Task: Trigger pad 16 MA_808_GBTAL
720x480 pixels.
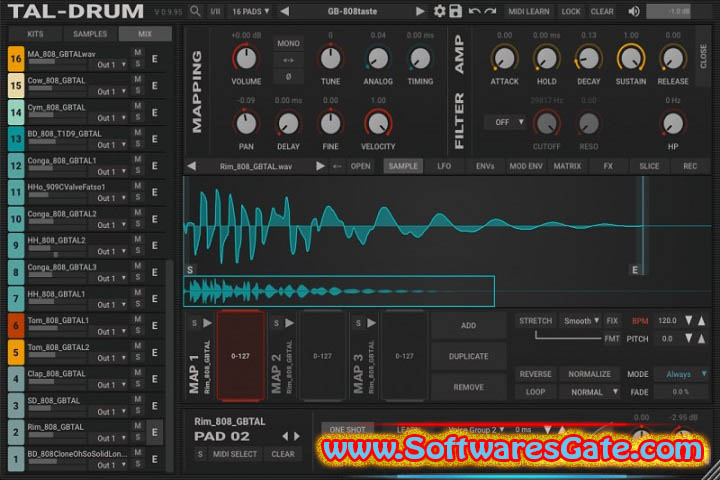Action: click(x=16, y=59)
